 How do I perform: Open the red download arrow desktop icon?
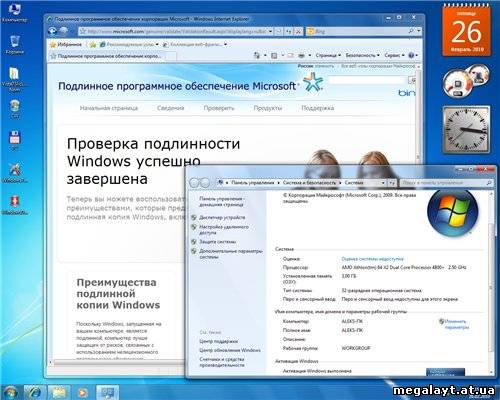pyautogui.click(x=15, y=204)
